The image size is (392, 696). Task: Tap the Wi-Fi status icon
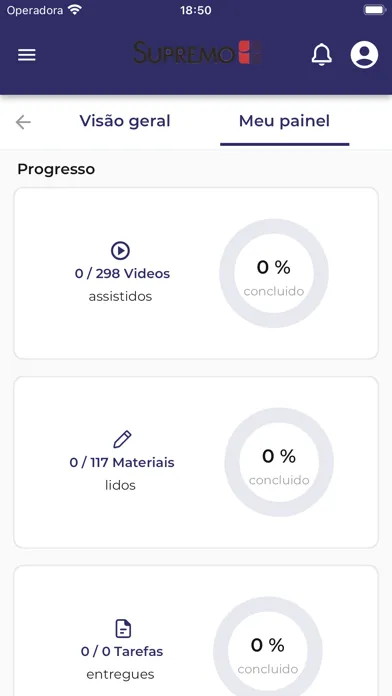(x=75, y=10)
